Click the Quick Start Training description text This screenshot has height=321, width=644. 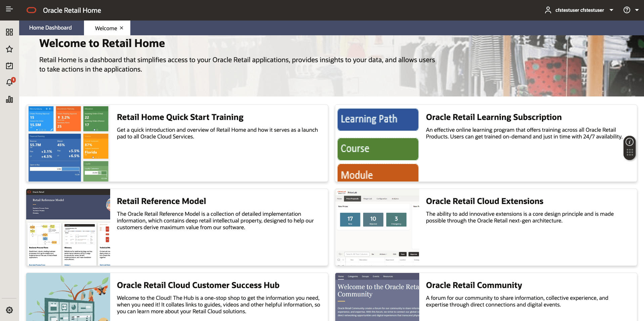(x=217, y=133)
